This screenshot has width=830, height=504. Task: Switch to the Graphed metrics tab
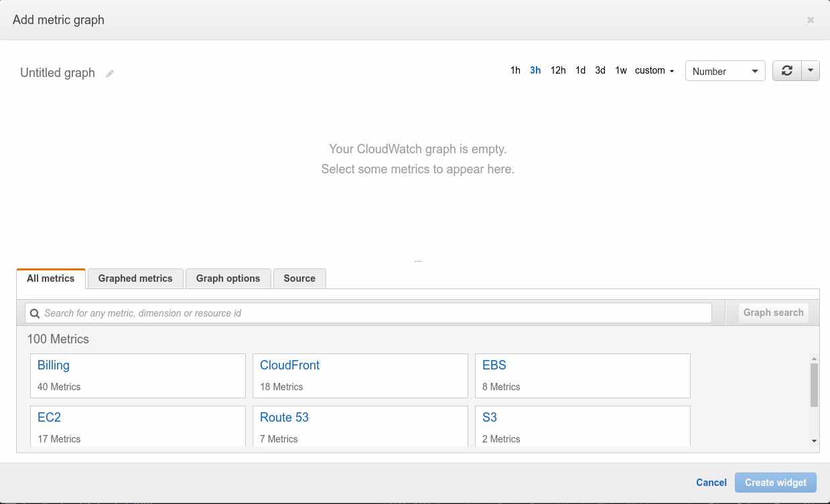(x=135, y=278)
